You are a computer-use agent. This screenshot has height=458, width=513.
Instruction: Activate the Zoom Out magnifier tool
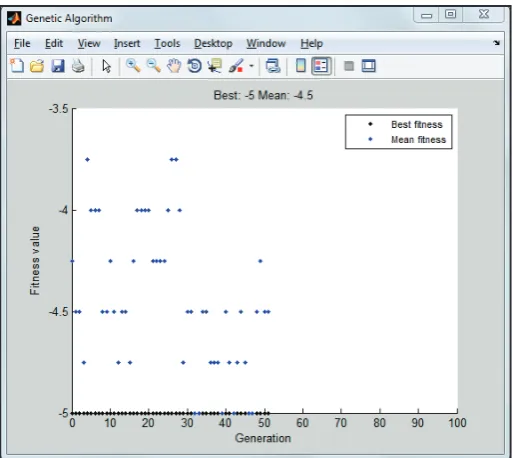click(x=154, y=66)
